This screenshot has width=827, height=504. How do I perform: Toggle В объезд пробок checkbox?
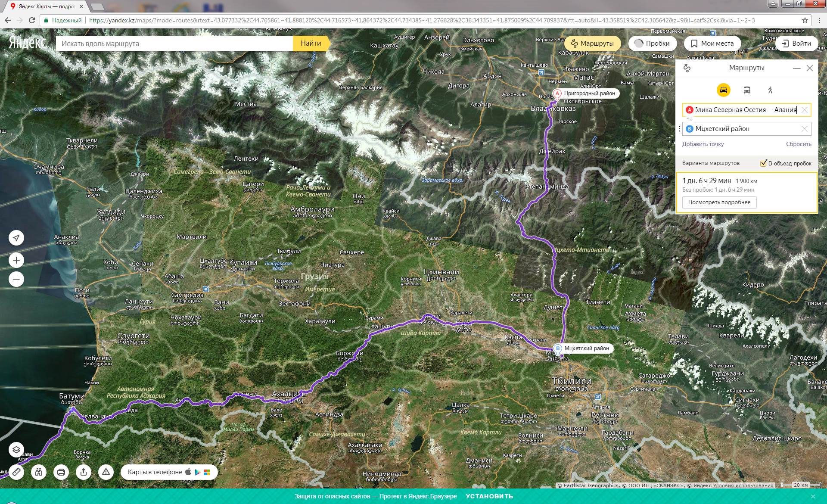point(763,163)
